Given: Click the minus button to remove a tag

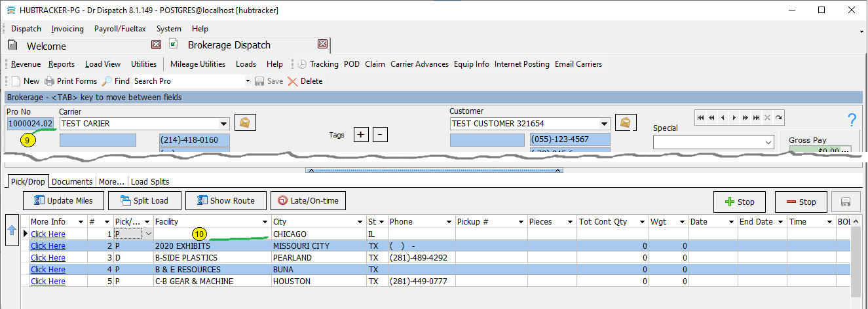Looking at the screenshot, I should point(381,135).
